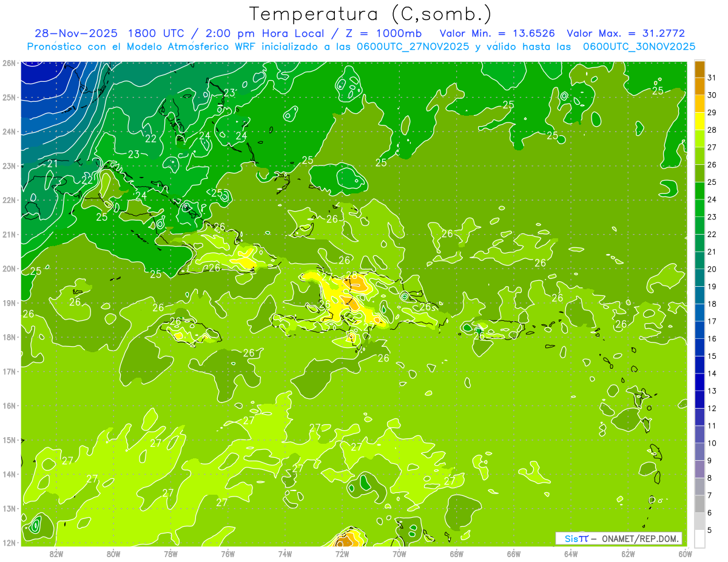The image size is (728, 562).
Task: Click the '66W' longitude axis label
Action: pyautogui.click(x=513, y=554)
